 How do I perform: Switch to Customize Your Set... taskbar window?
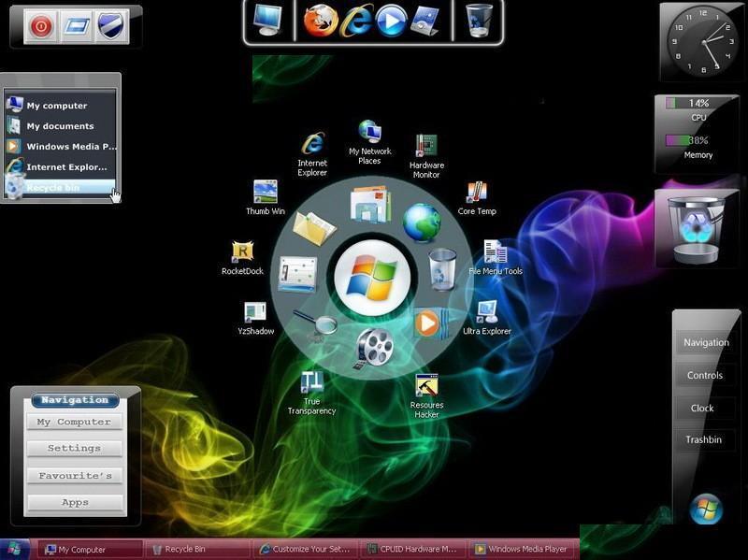(x=306, y=550)
